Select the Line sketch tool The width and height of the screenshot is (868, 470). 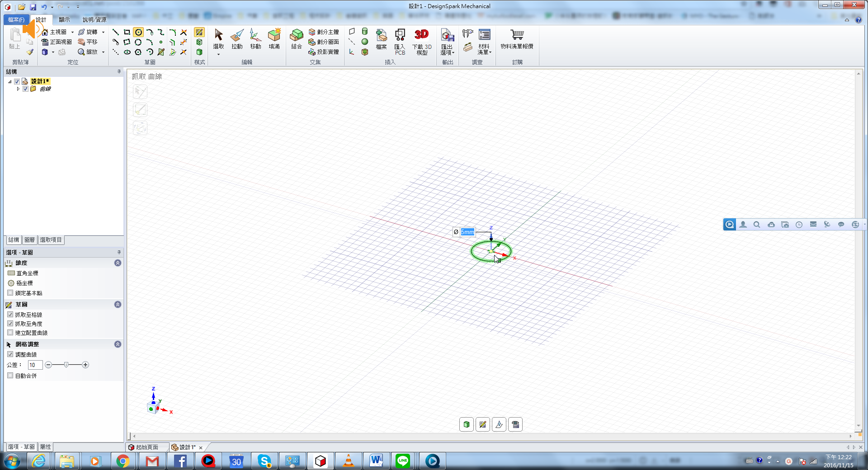click(116, 32)
